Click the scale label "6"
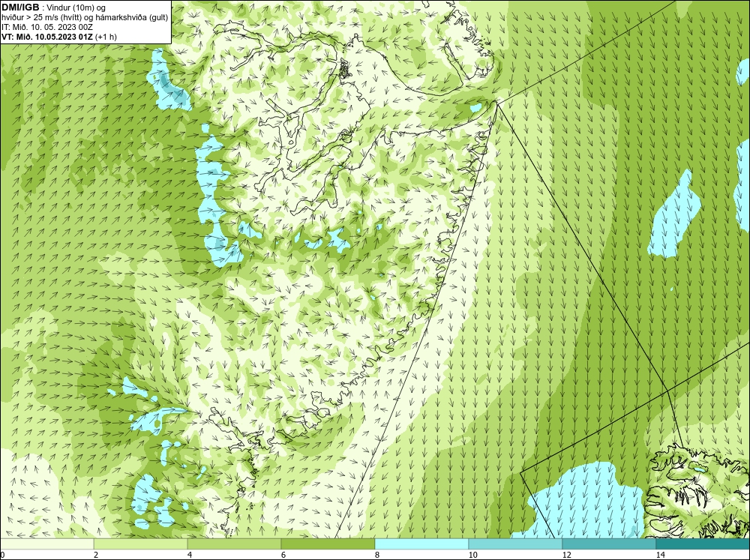750x560 pixels. 283,555
